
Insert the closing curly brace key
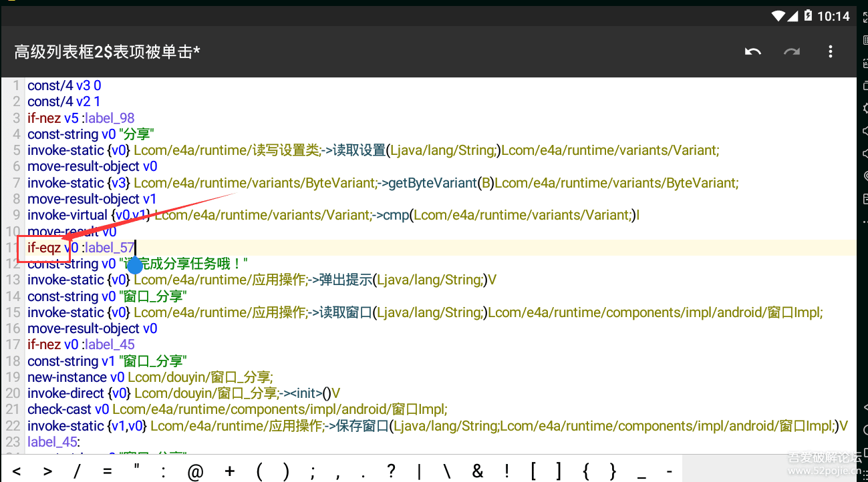613,472
